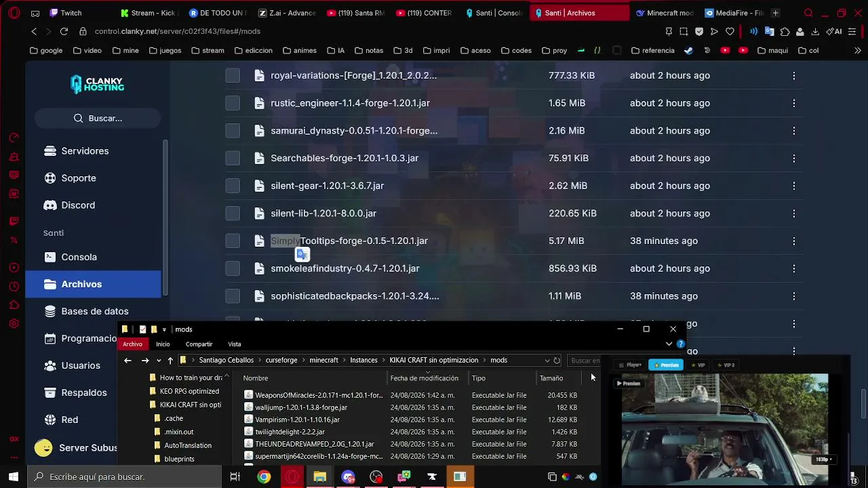This screenshot has height=488, width=868.
Task: Refresh the mods folder in File Explorer
Action: click(x=557, y=360)
